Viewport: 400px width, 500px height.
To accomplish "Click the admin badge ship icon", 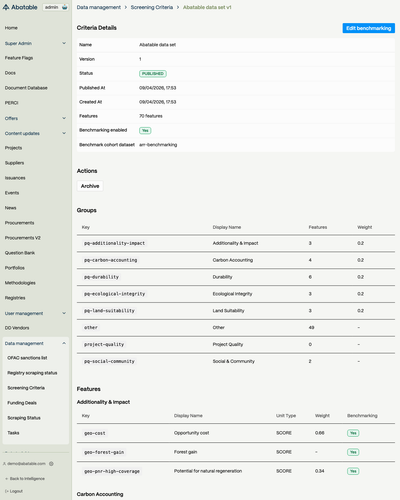I will (64, 7).
